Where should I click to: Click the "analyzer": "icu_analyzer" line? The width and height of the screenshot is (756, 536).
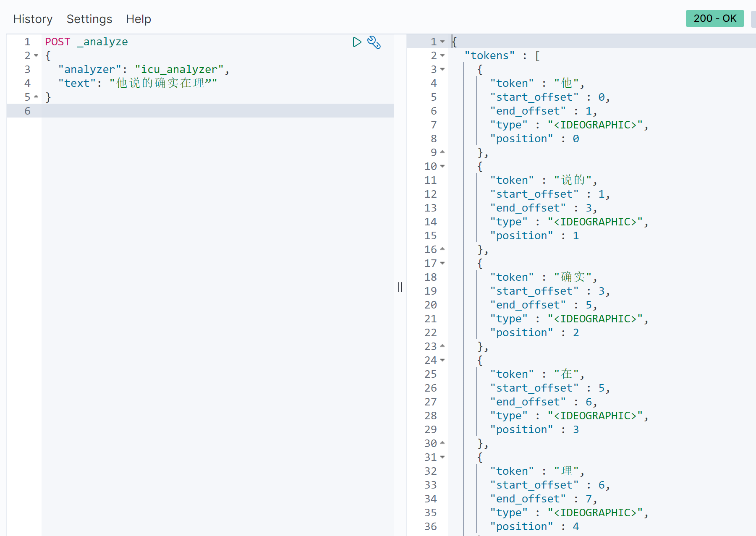(144, 69)
